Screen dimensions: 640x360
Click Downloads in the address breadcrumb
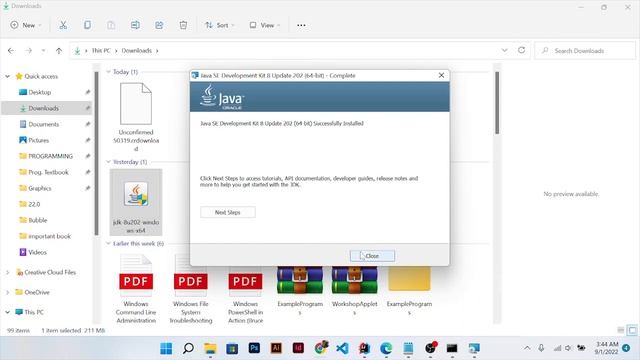click(137, 51)
